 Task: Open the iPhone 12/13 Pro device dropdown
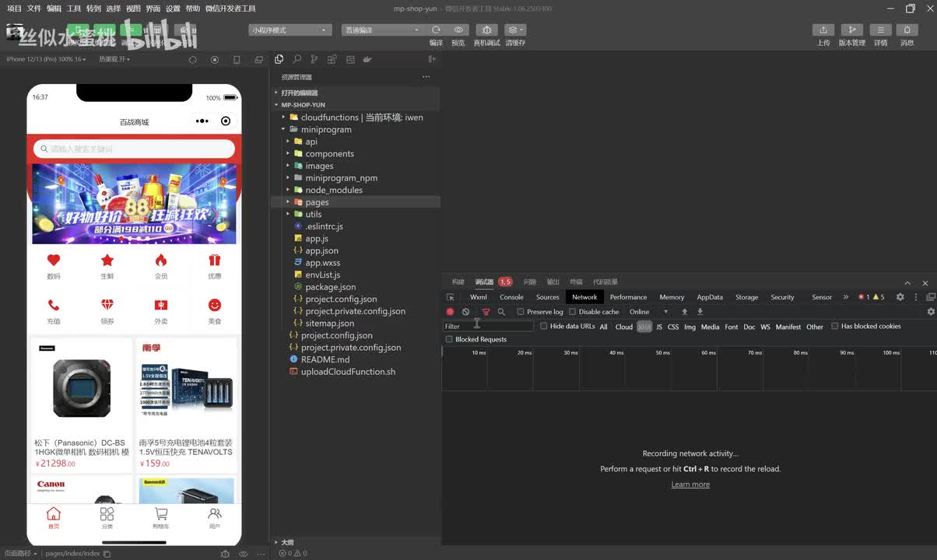point(46,59)
